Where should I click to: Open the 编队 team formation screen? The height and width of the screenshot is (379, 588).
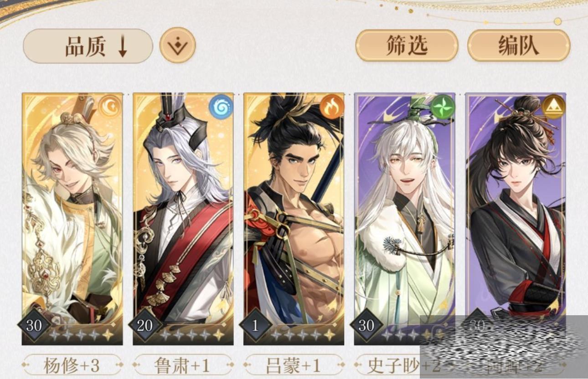coord(519,46)
